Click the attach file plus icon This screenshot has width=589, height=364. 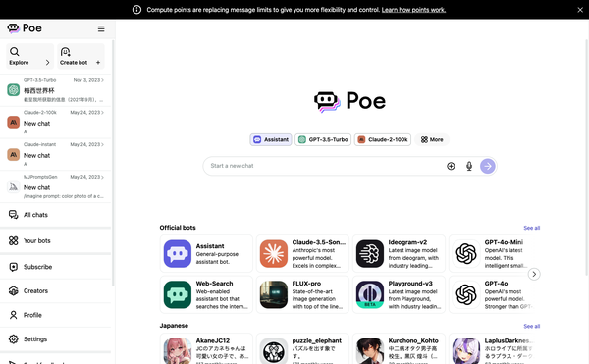(x=451, y=166)
